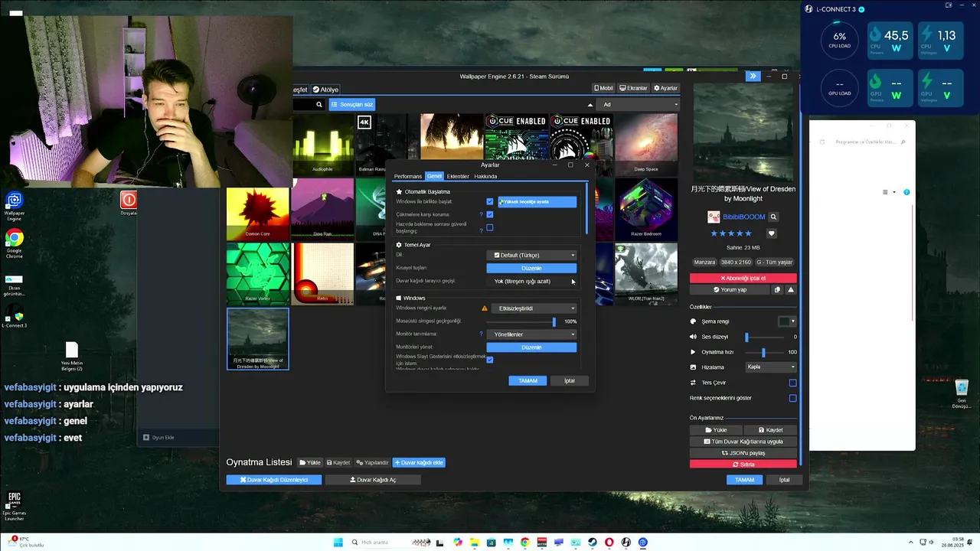Open sort-by dropdown showing Ad
The height and width of the screenshot is (551, 980).
[x=638, y=105]
